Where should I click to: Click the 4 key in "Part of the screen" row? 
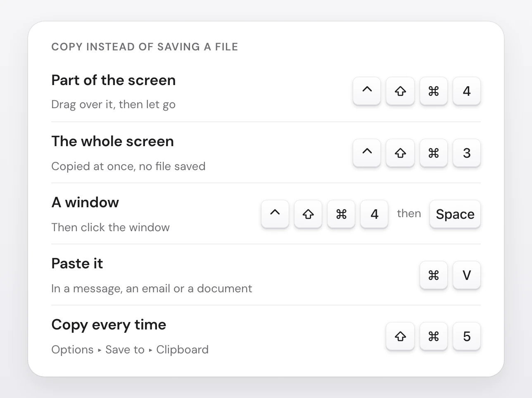pyautogui.click(x=467, y=91)
